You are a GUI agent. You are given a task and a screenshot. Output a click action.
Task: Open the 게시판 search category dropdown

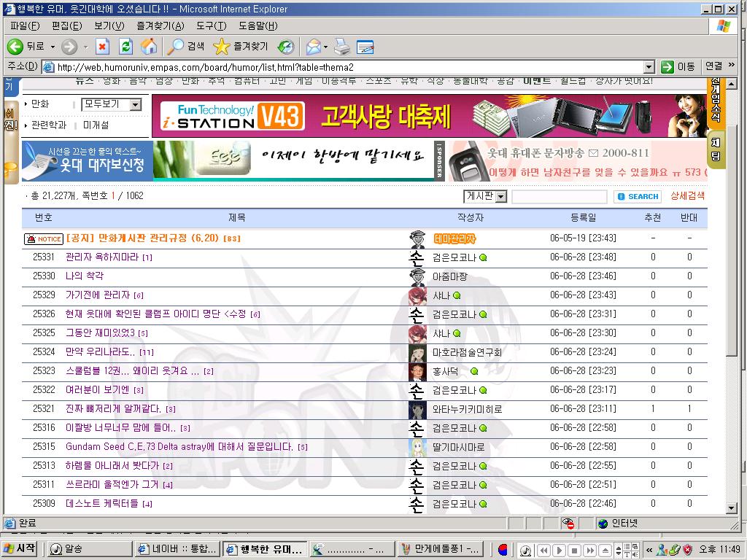pos(500,197)
